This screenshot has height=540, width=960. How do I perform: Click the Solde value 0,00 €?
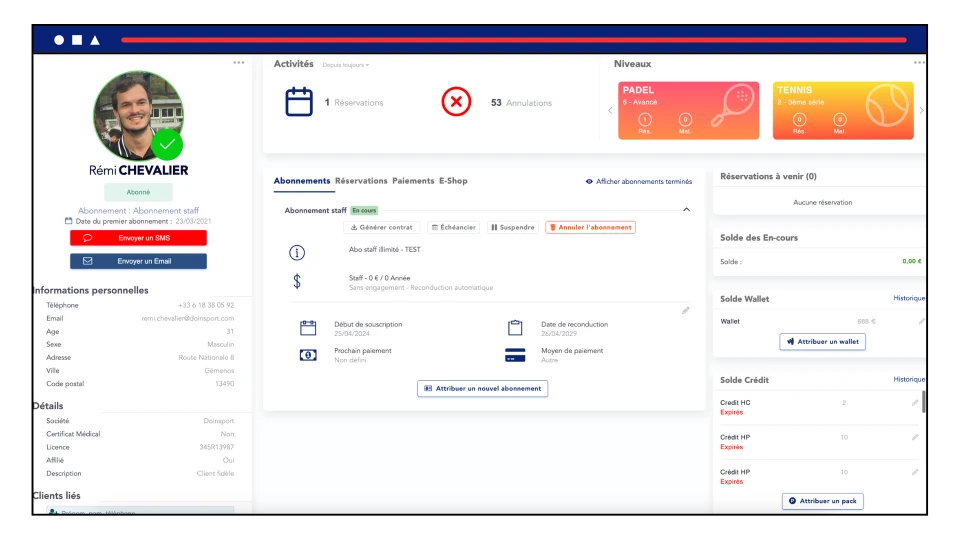(912, 261)
